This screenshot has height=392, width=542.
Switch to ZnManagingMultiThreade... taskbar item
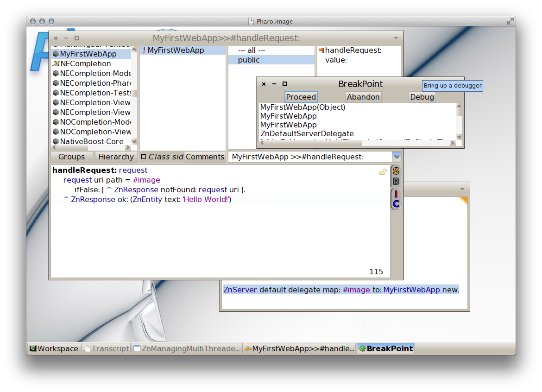[x=187, y=348]
